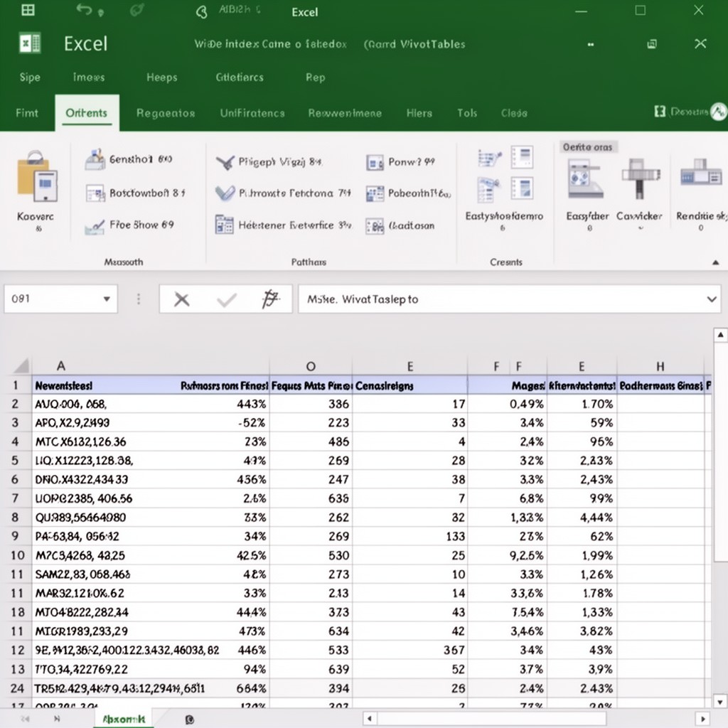Select the column A header
The width and height of the screenshot is (728, 728).
click(x=61, y=366)
